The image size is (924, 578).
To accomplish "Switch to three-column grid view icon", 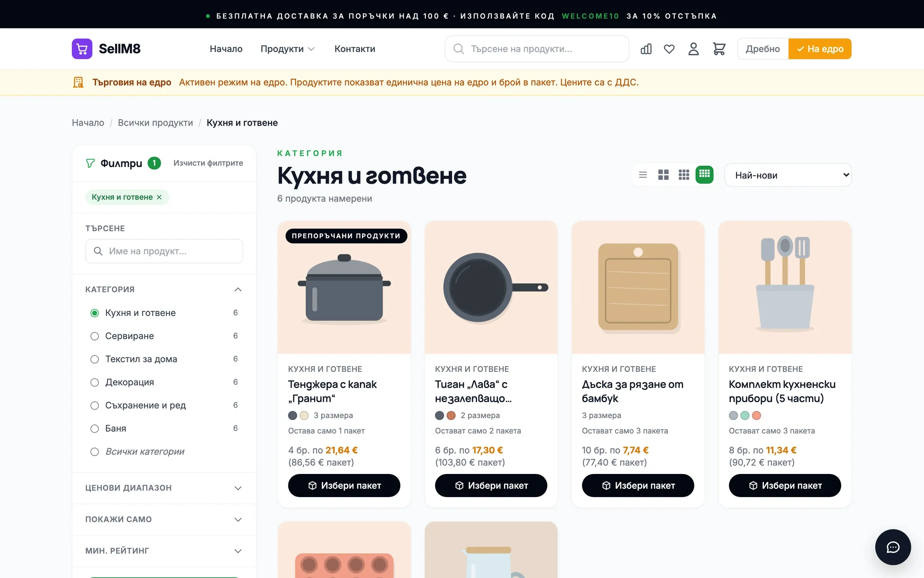I will point(684,175).
